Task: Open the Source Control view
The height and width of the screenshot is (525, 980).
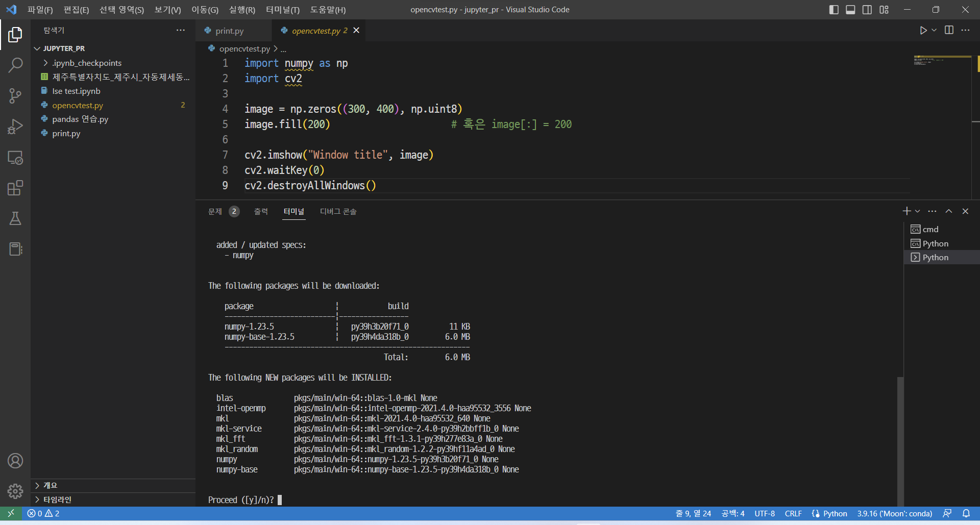Action: coord(15,95)
